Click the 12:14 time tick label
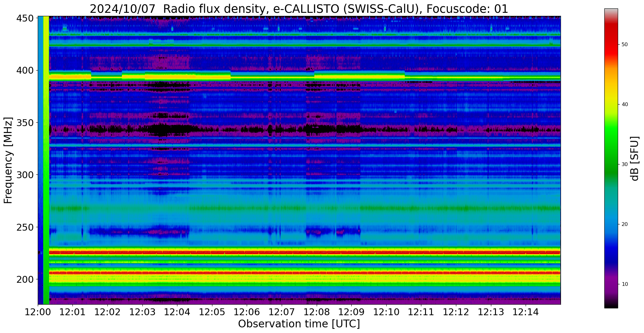The height and width of the screenshot is (333, 644). pyautogui.click(x=526, y=312)
